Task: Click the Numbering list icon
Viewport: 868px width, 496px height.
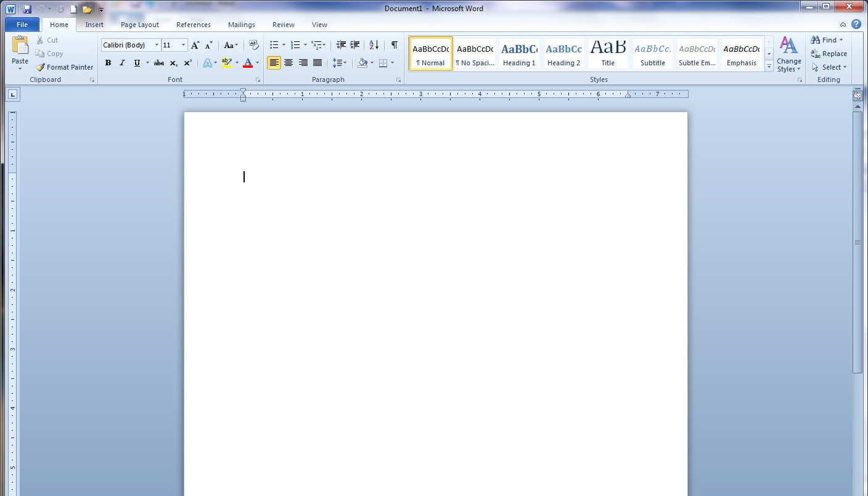Action: pyautogui.click(x=295, y=45)
